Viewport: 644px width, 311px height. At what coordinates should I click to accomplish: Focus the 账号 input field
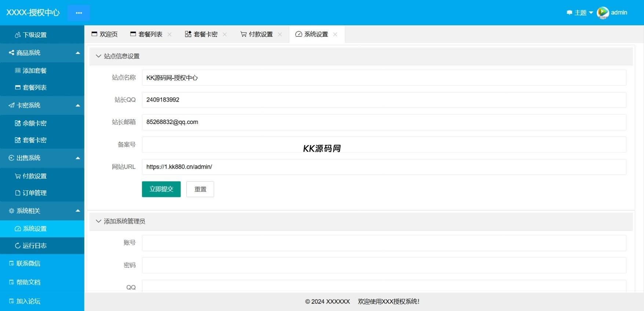pos(383,243)
